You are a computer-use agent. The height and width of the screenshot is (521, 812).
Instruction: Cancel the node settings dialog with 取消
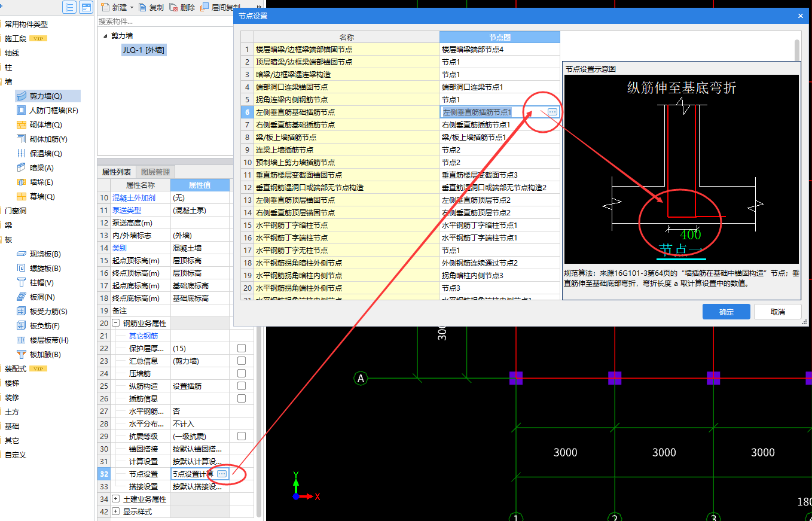(x=777, y=312)
